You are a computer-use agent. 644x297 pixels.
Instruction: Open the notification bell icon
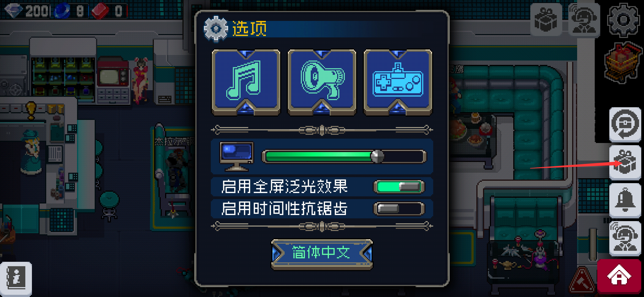tap(625, 200)
